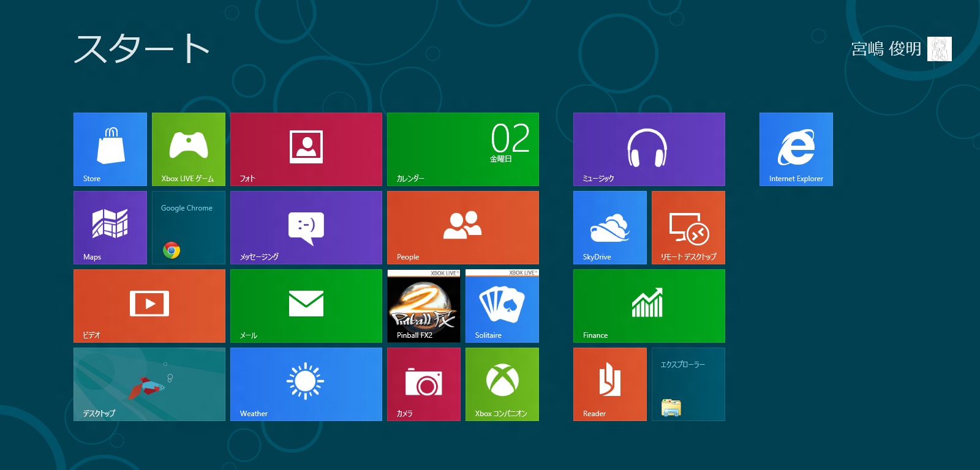Viewport: 980px width, 470px height.
Task: Open the Maps tile
Action: point(110,228)
